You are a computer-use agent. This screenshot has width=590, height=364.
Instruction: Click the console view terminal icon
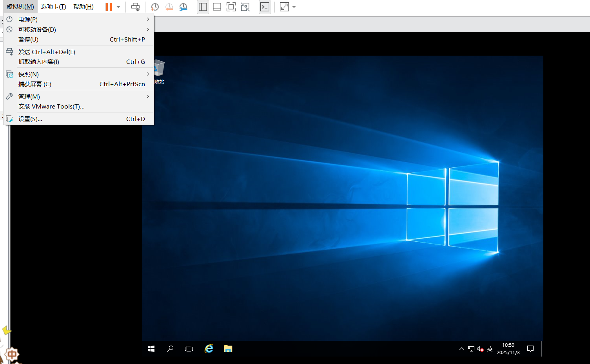265,7
